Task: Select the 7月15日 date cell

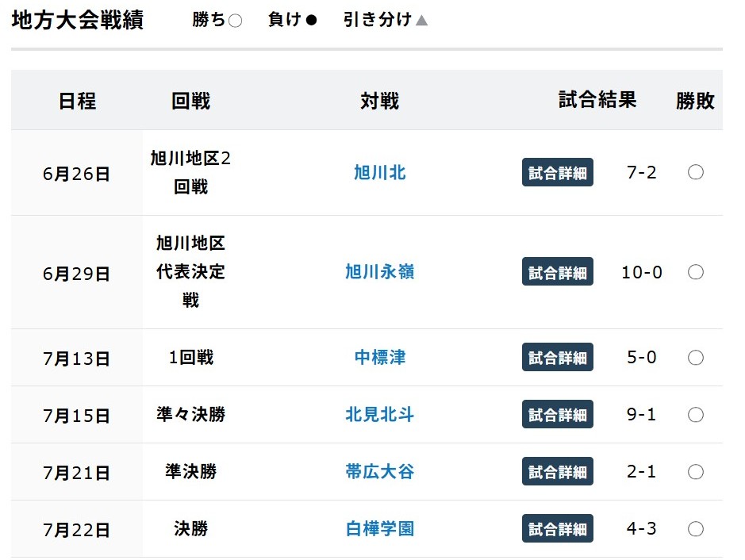Action: 76,416
